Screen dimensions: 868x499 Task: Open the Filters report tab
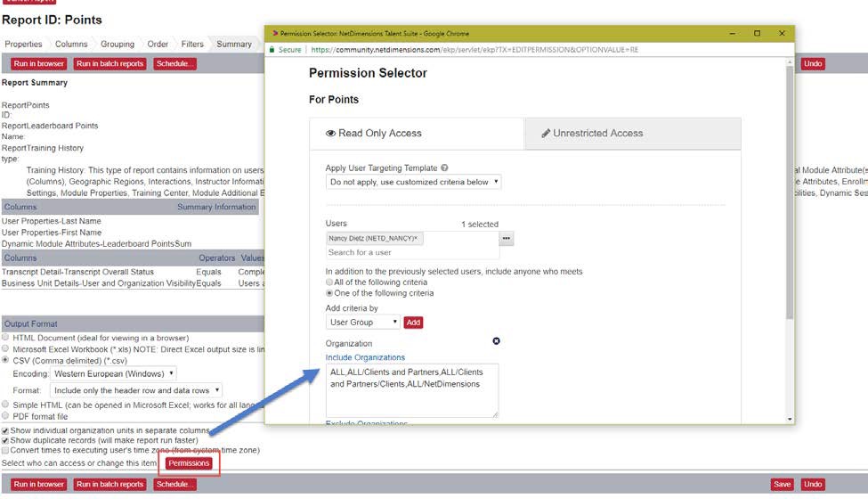click(192, 44)
